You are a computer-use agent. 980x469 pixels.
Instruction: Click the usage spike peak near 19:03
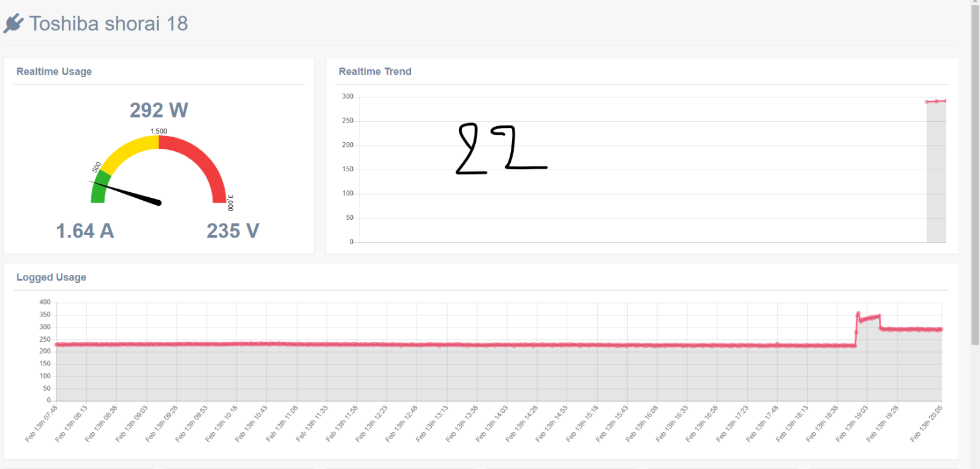(858, 313)
